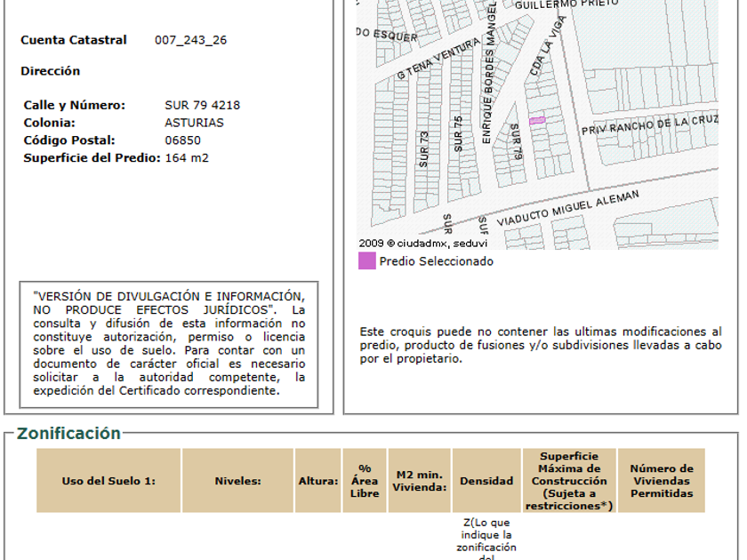Click the legal disclaimer notice box
This screenshot has width=747, height=560.
[169, 344]
